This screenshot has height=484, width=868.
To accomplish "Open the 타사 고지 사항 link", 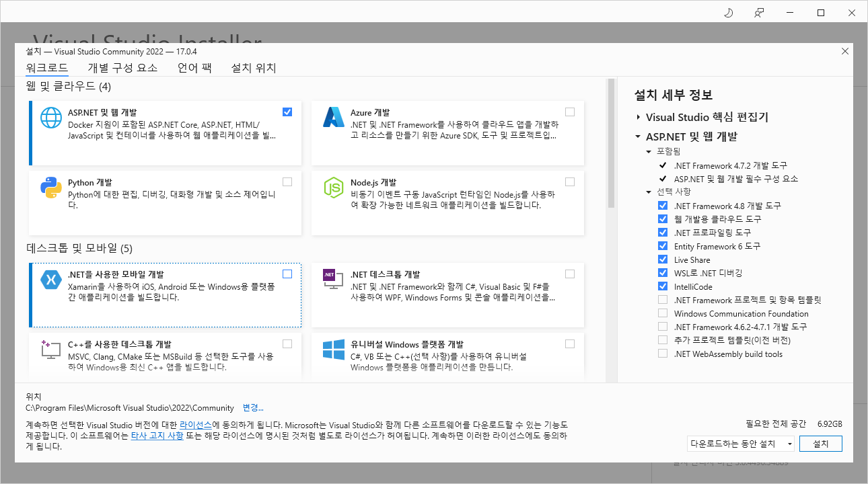I will tap(157, 436).
